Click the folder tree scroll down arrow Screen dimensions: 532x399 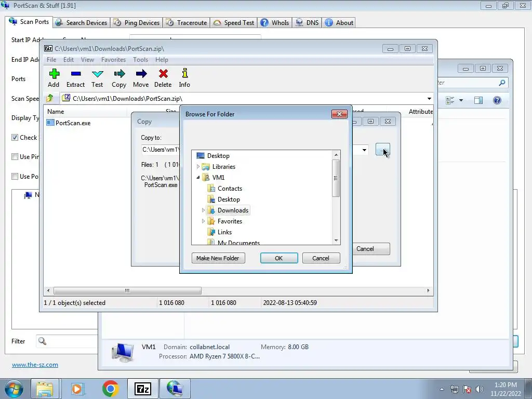point(336,240)
